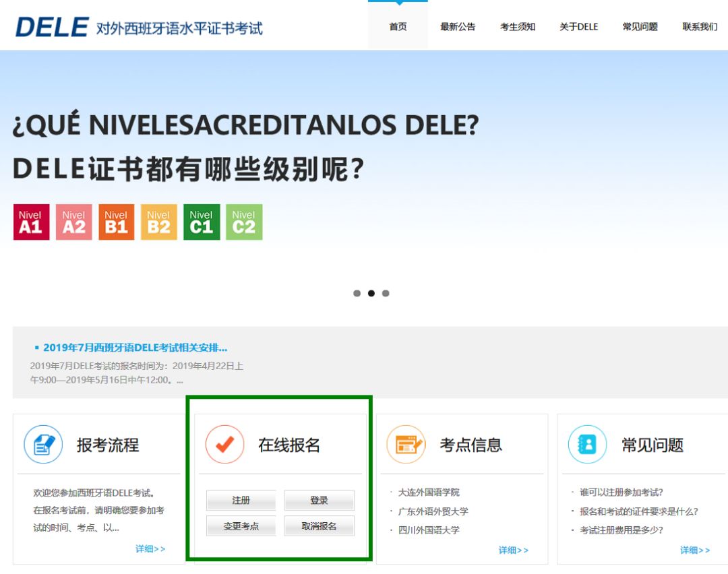Viewport: 728px width, 574px height.
Task: Open the 联系我们 navigation item
Action: (x=700, y=27)
